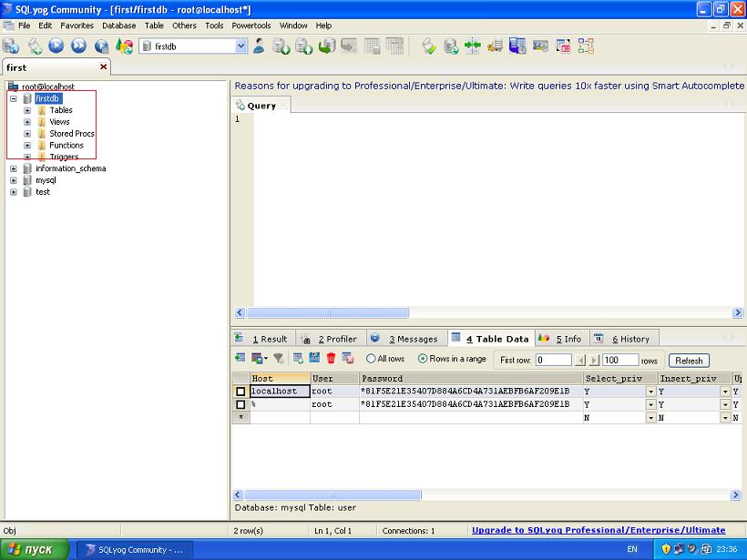Go to next rows with right arrow
The image size is (747, 560).
pos(594,360)
